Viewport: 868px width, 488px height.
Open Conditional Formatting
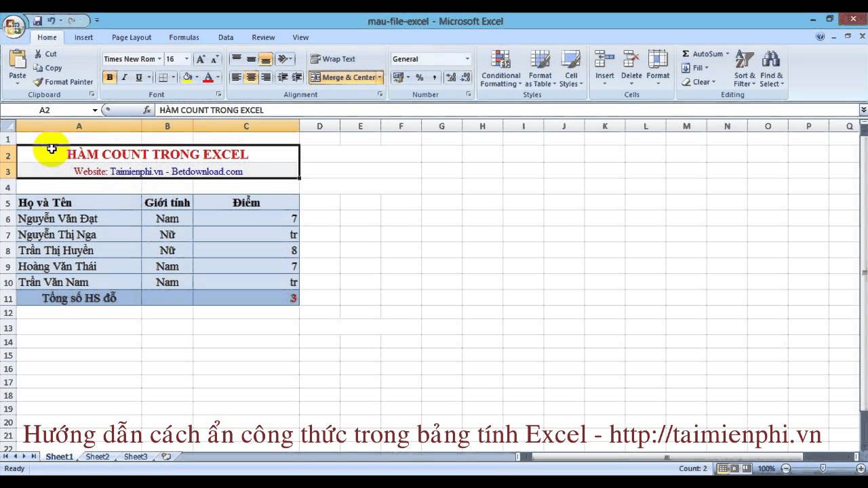pos(500,68)
